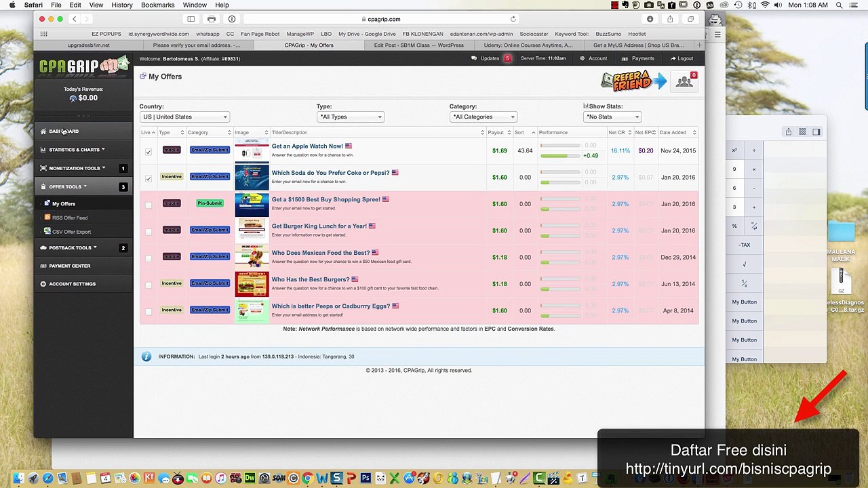Open a new Safari tab with plus
The width and height of the screenshot is (868, 488).
coord(699,45)
